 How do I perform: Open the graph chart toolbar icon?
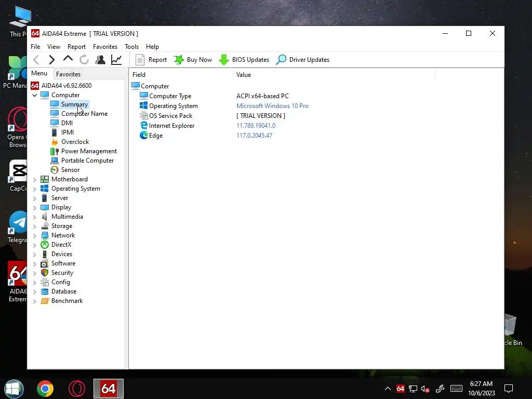click(116, 60)
